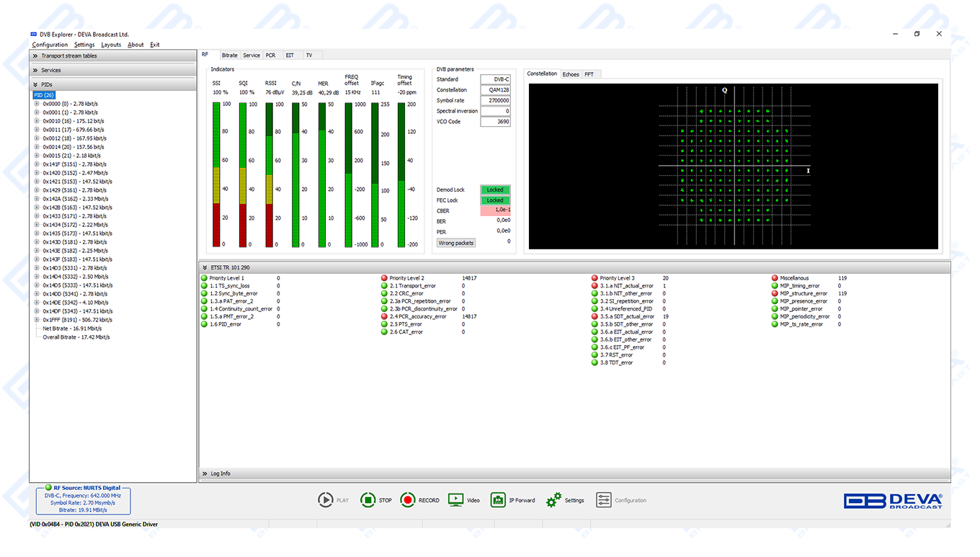Open Settings via the green gears icon

(553, 500)
